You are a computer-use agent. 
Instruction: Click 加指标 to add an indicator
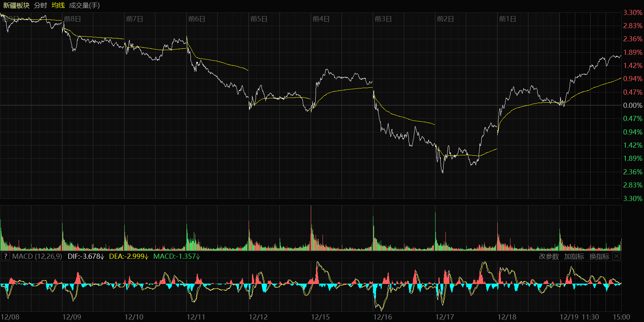tap(574, 257)
